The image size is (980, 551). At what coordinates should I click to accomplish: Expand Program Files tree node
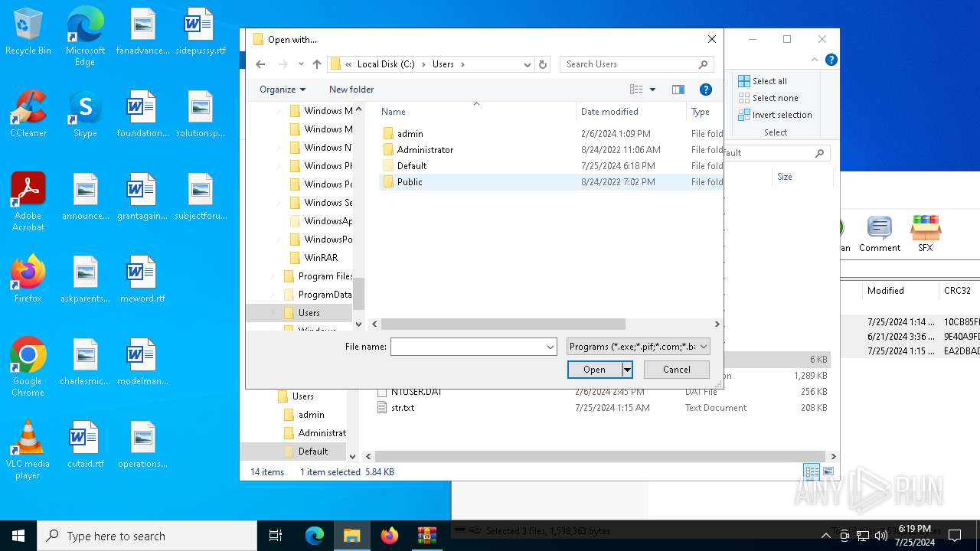pos(273,276)
